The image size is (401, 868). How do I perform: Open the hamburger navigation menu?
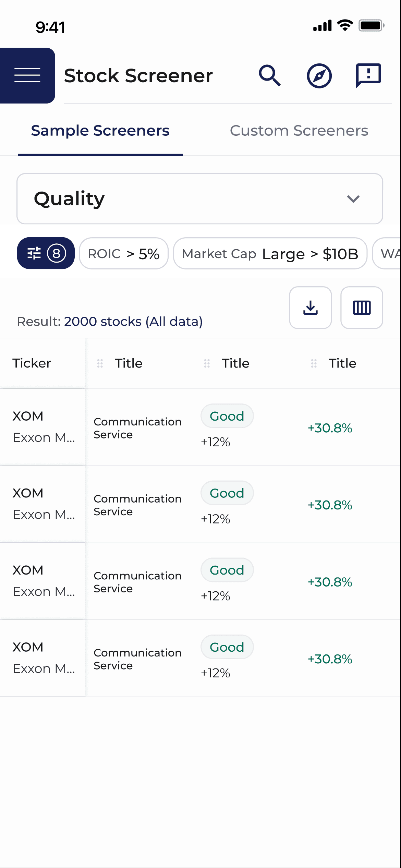[x=27, y=75]
